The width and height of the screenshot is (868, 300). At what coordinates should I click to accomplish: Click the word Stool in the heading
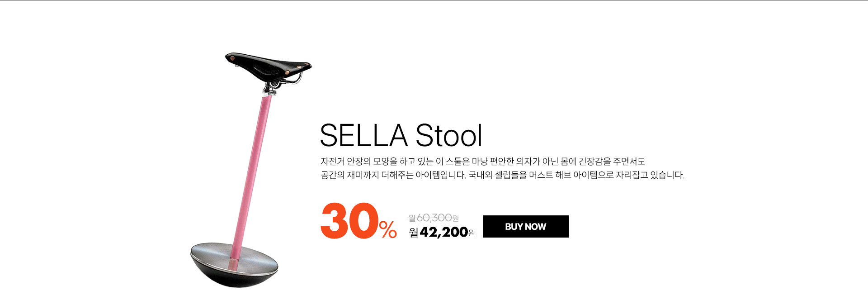448,135
